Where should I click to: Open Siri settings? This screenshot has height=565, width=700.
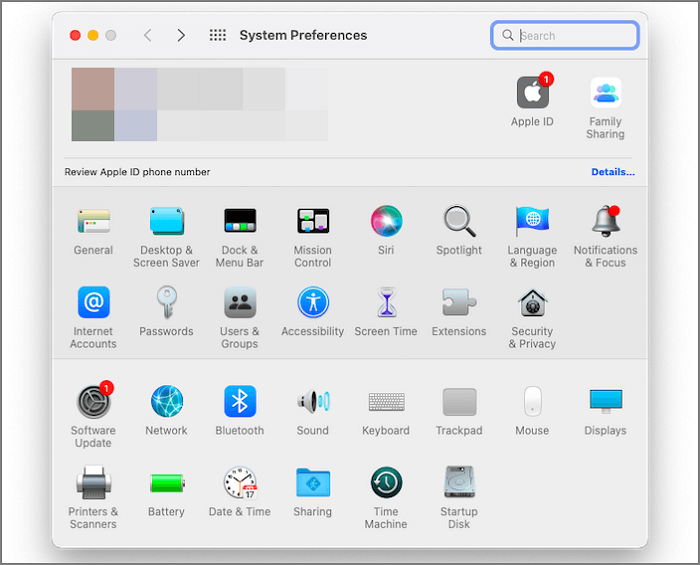[x=386, y=221]
